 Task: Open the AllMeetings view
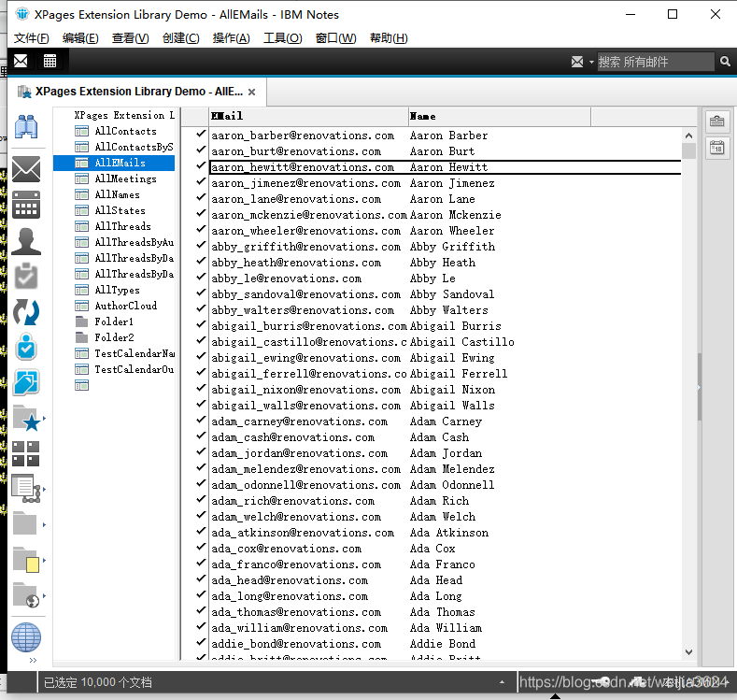pos(125,179)
